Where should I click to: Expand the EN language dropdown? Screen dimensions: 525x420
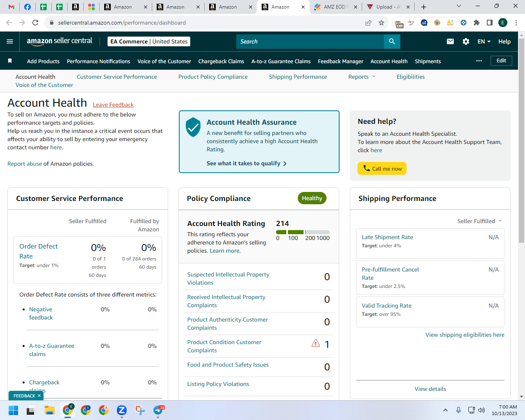click(484, 41)
